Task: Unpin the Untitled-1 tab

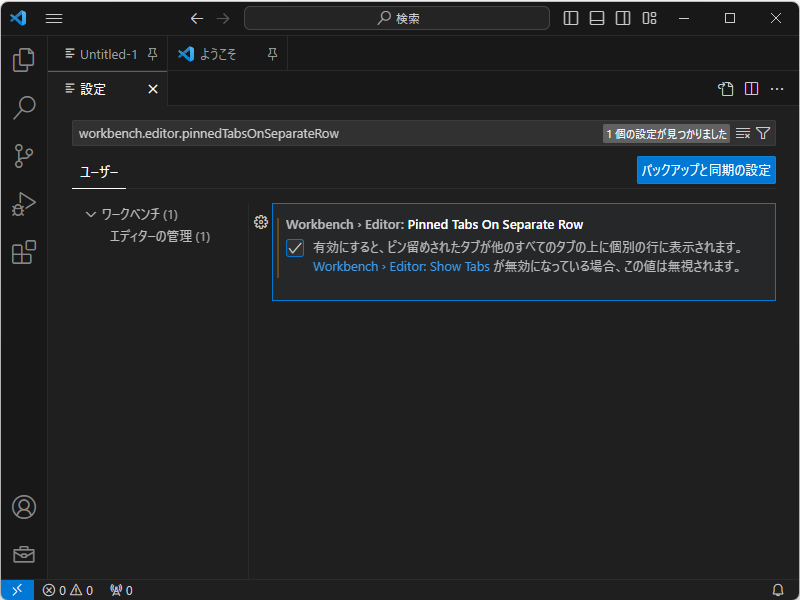Action: coord(152,54)
